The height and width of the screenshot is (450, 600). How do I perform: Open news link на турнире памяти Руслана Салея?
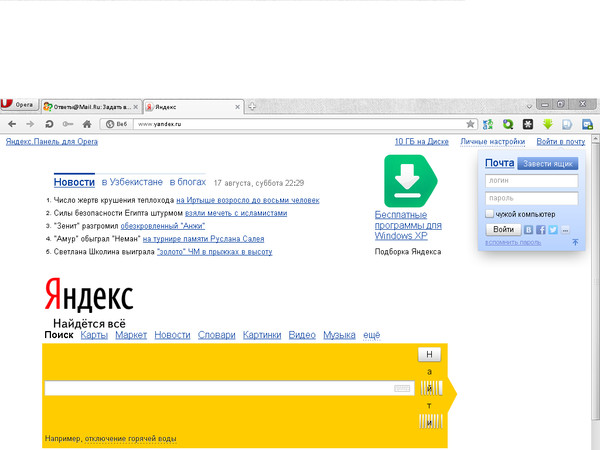203,239
